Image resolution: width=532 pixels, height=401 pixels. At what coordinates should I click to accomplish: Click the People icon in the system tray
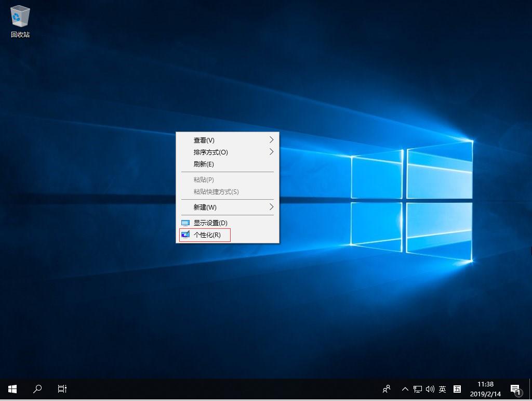coord(386,389)
